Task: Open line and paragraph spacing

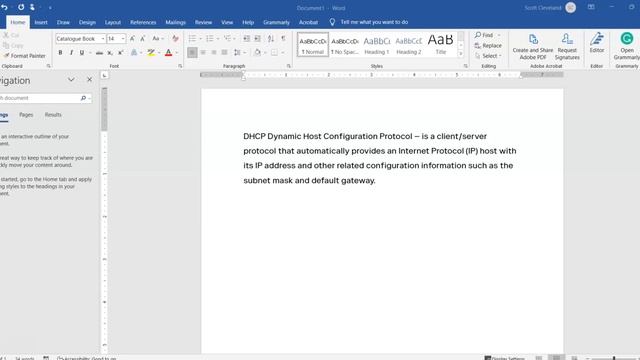Action: click(x=238, y=53)
